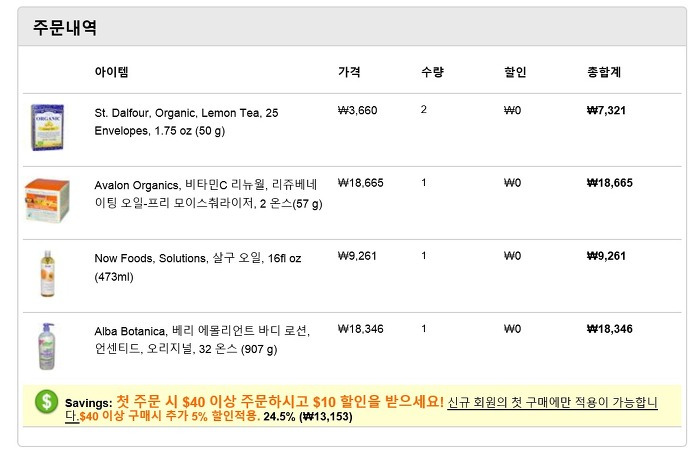Screen dimensions: 700x456
Task: Click the ₩18,346 total for Alba Botanica
Action: pos(610,329)
